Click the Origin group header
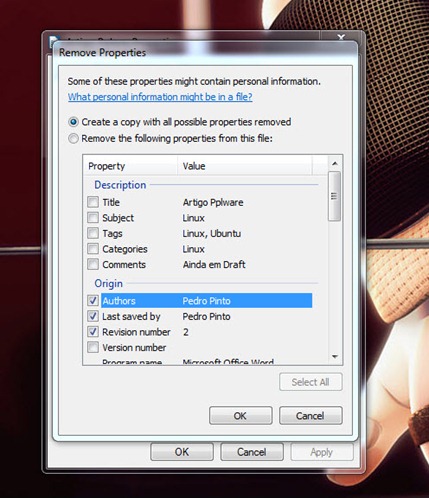The image size is (429, 498). click(x=109, y=283)
